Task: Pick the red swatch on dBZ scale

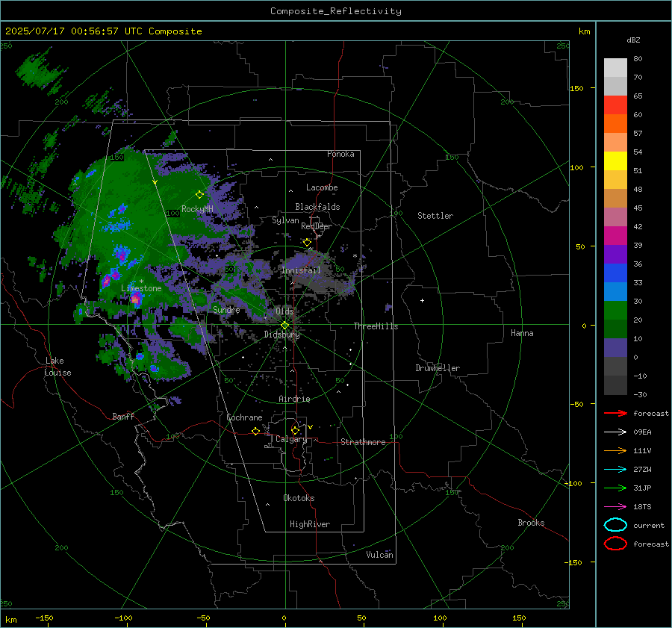Action: point(615,105)
